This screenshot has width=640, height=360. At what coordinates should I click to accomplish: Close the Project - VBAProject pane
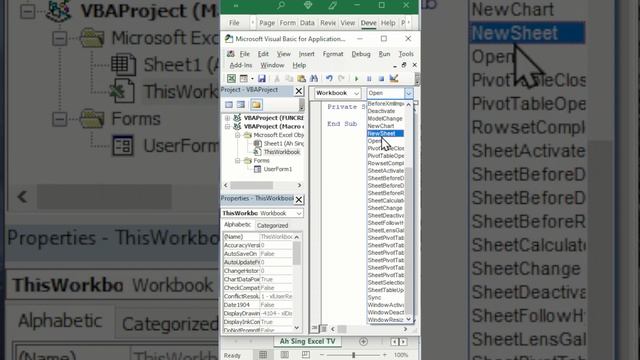299,91
